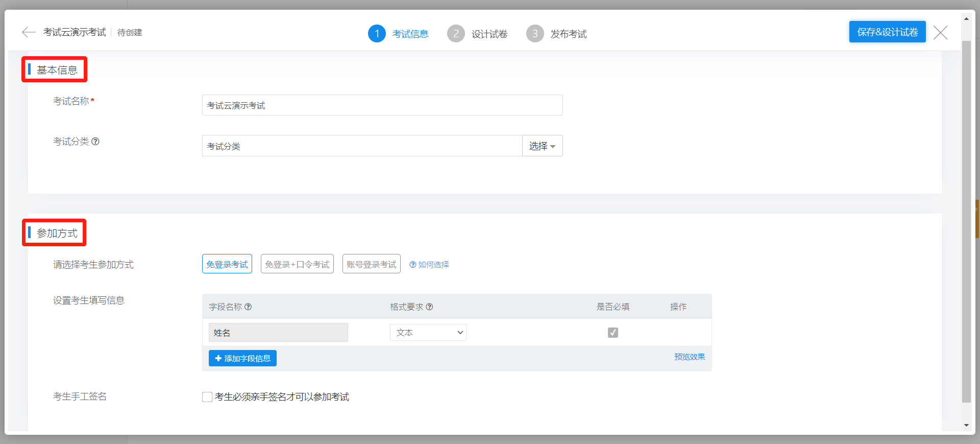980x444 pixels.
Task: Select 免登录考试 participation option
Action: click(227, 264)
